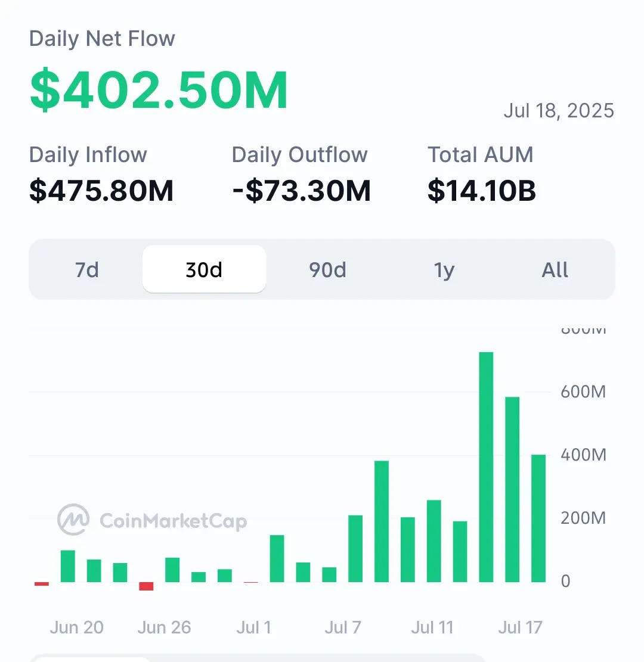Select the tallest green bar in chart

click(486, 467)
